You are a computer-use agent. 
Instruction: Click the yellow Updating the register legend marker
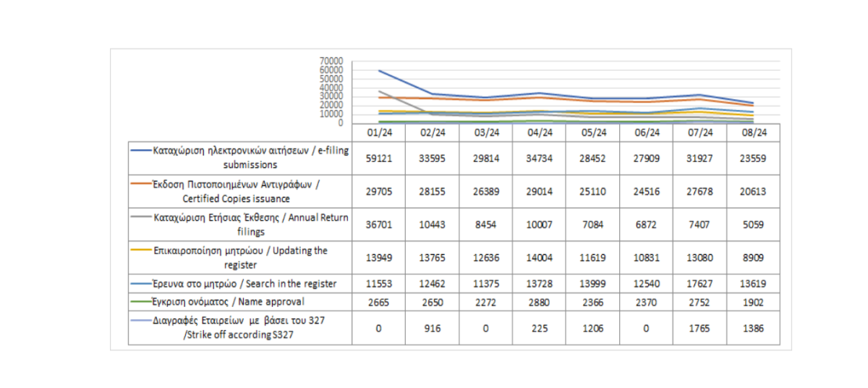tap(142, 250)
